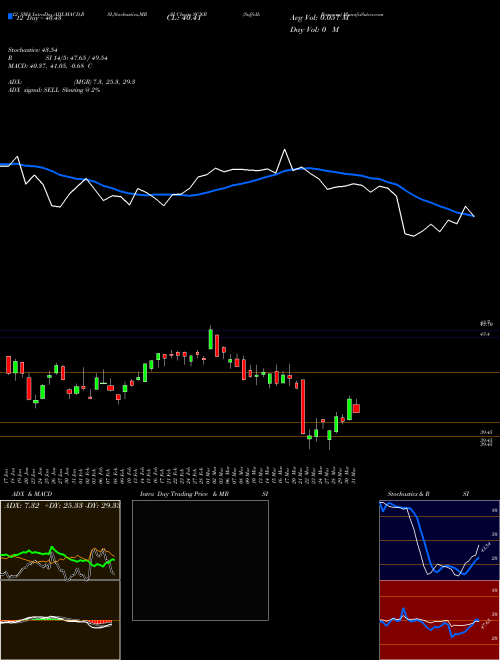This screenshot has height=660, width=500.
Task: Click the ADX (MGR) 7.3, 25.3, 29.3 line
Action: [71, 82]
